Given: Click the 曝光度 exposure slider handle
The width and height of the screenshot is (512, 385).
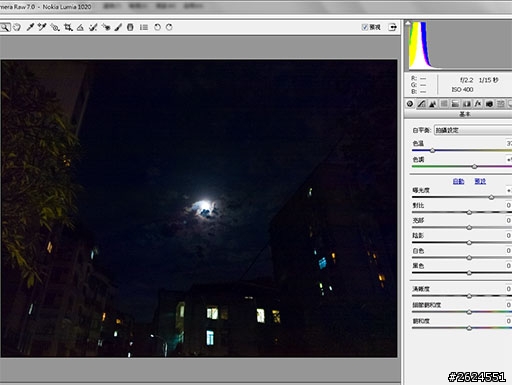Looking at the screenshot, I should click(x=491, y=197).
